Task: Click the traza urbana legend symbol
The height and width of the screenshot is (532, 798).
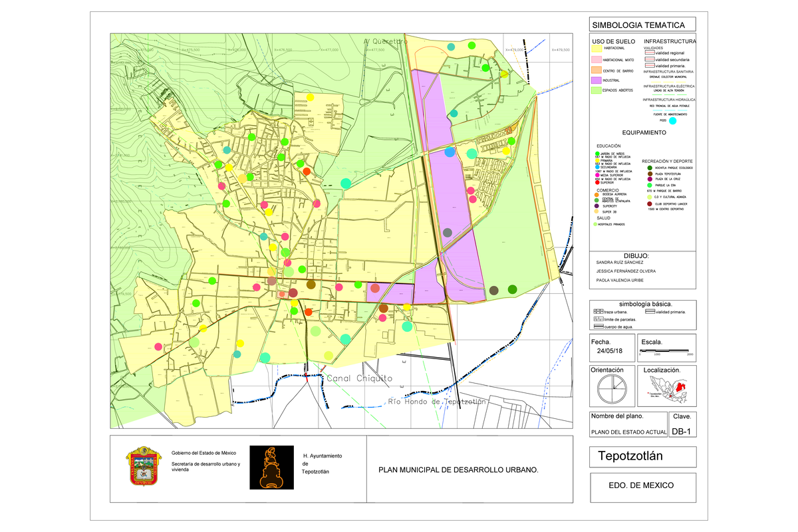Action: click(x=597, y=311)
